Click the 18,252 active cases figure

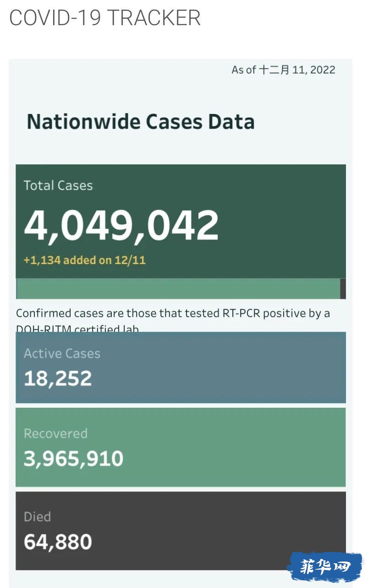pos(58,378)
